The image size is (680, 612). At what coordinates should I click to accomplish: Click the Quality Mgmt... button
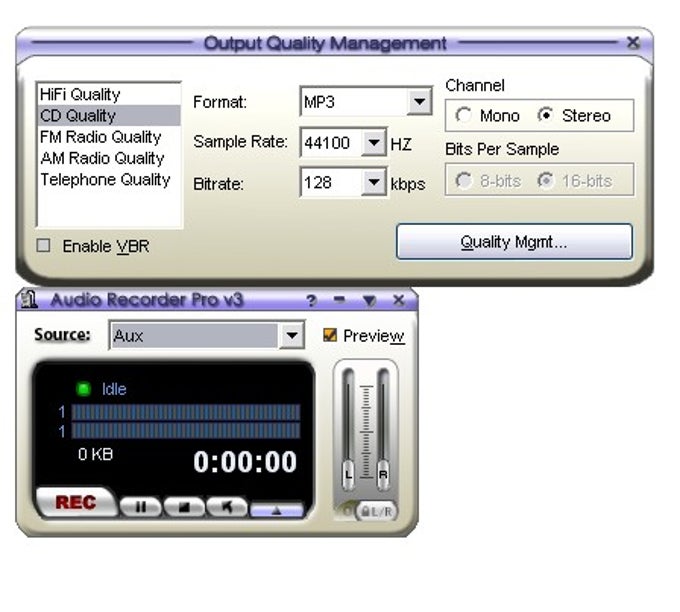click(514, 242)
